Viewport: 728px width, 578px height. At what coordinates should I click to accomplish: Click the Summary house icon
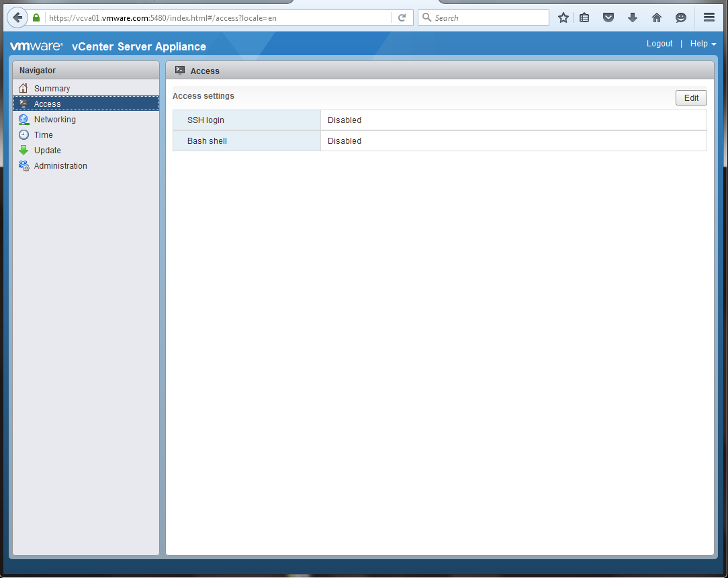[24, 88]
